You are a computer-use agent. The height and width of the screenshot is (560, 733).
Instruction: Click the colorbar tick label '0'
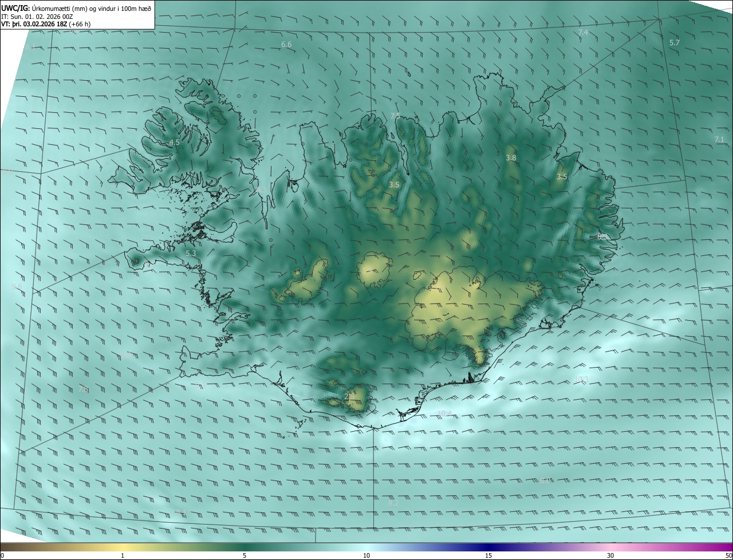pos(2,555)
